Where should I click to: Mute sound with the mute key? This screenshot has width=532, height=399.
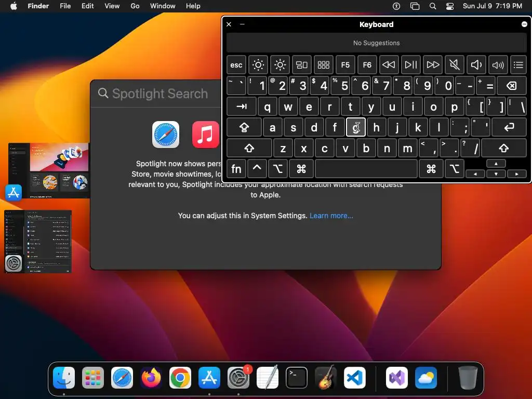pos(454,65)
